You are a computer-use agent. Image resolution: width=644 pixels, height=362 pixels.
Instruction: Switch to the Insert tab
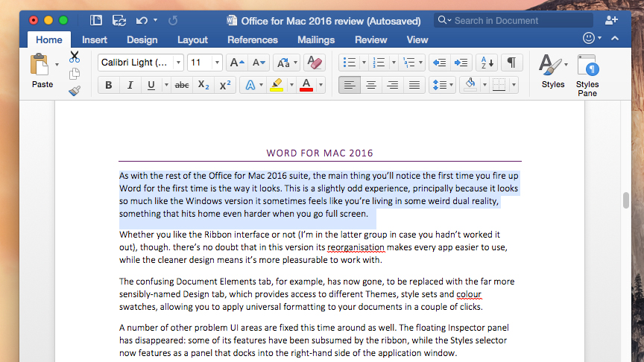95,39
